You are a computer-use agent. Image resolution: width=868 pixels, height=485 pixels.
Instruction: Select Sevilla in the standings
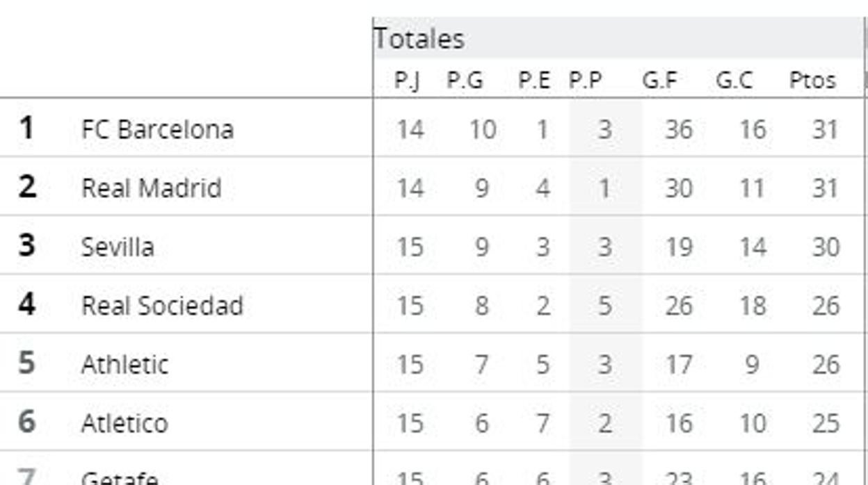tap(117, 247)
